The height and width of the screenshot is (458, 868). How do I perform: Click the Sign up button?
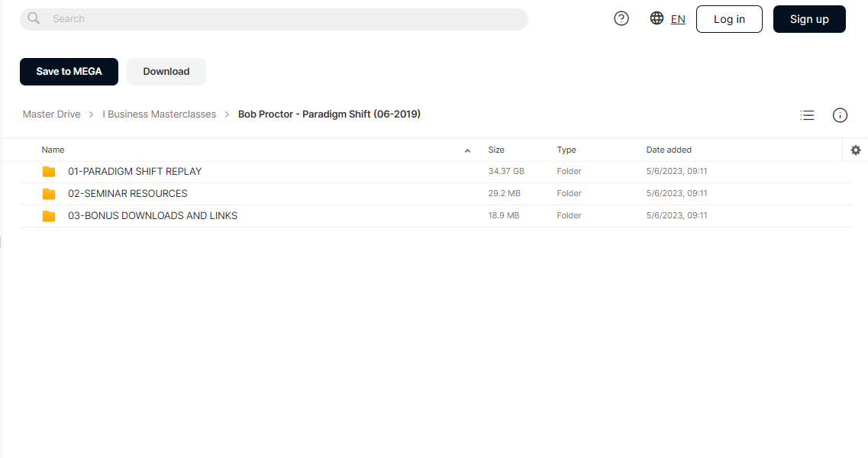pyautogui.click(x=809, y=19)
